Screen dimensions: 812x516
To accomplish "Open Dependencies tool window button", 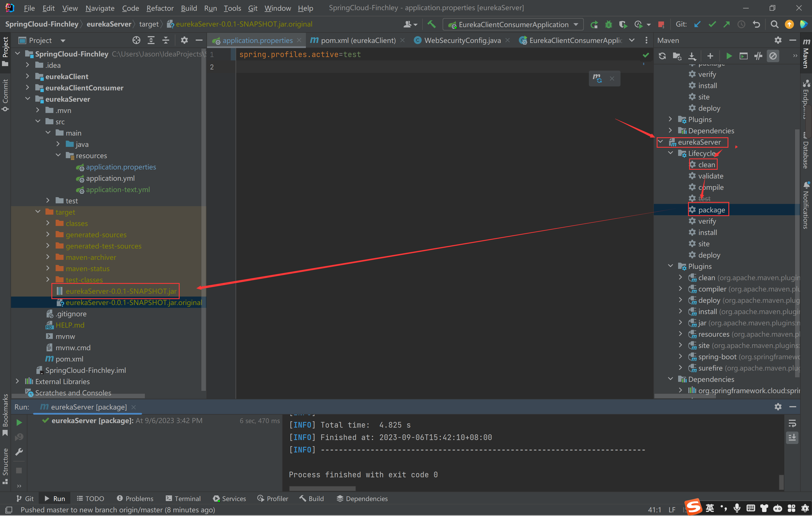I will tap(362, 498).
